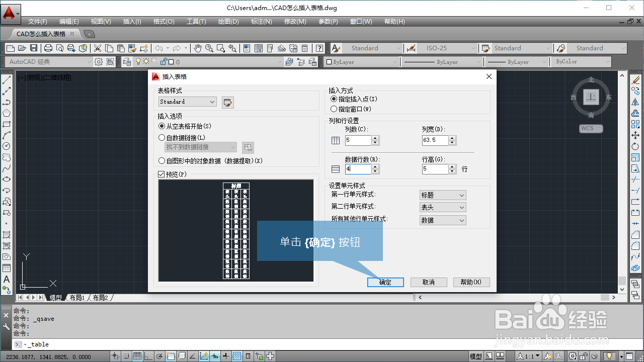Click the 取消 button

point(429,282)
